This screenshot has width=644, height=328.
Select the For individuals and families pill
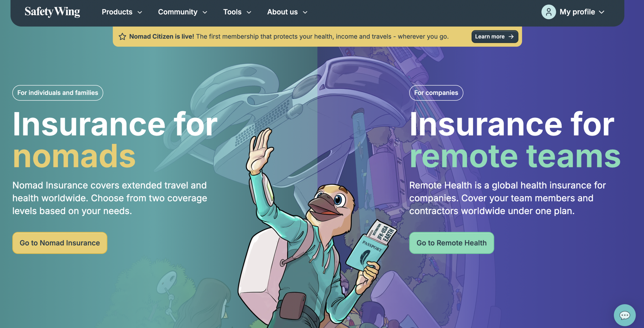[x=58, y=93]
